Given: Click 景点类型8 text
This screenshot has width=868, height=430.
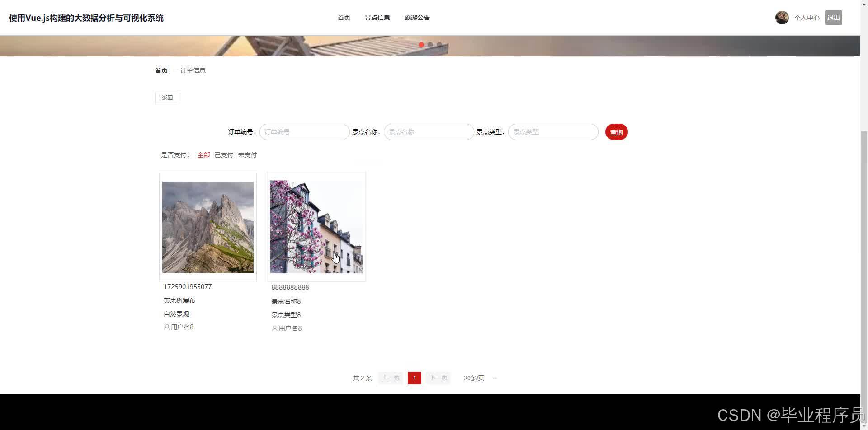Looking at the screenshot, I should pos(286,315).
